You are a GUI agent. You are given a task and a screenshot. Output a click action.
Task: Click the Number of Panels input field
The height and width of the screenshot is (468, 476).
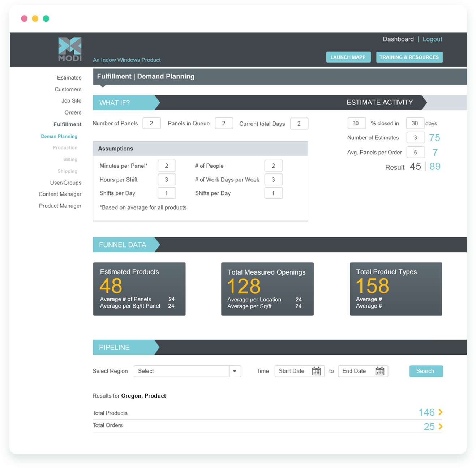pyautogui.click(x=151, y=124)
